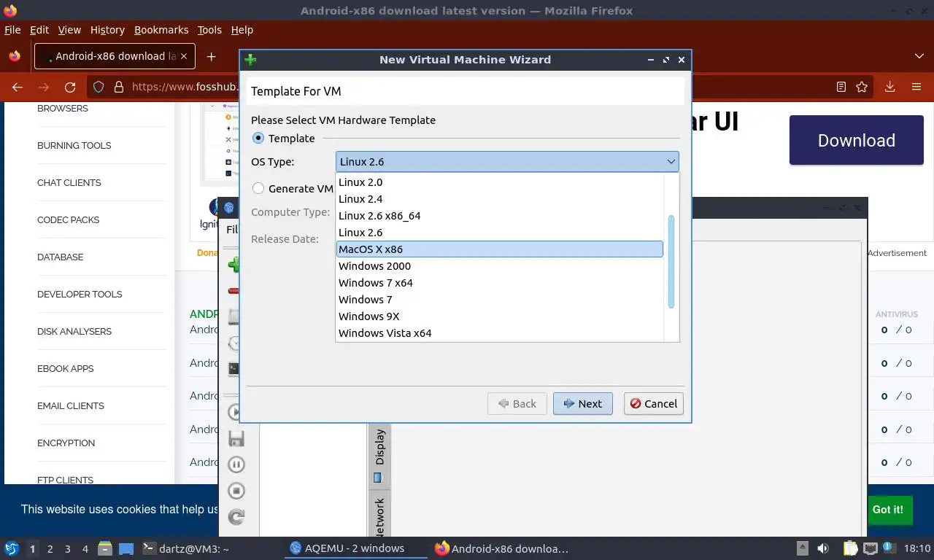This screenshot has width=934, height=560.
Task: Open the Firefox Bookmarks menu
Action: click(161, 30)
